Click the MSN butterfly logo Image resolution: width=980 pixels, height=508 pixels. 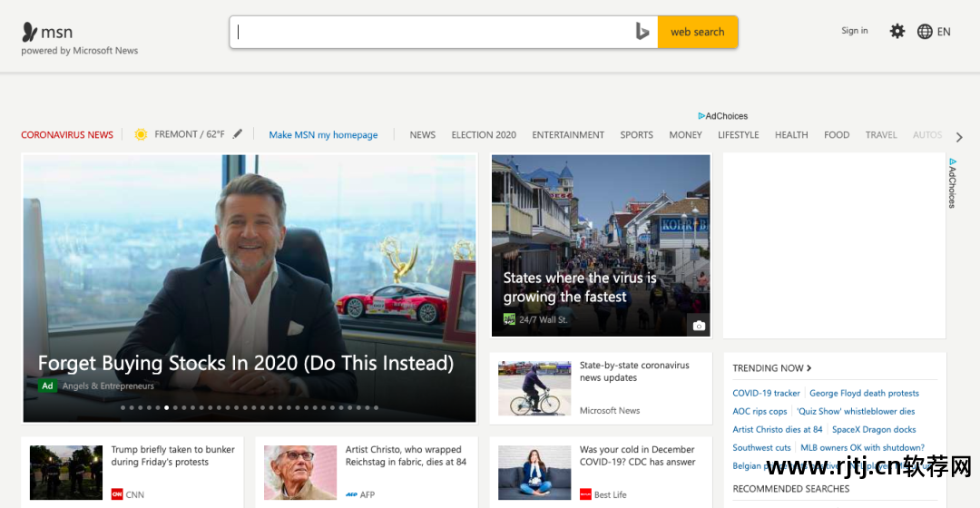pyautogui.click(x=30, y=32)
